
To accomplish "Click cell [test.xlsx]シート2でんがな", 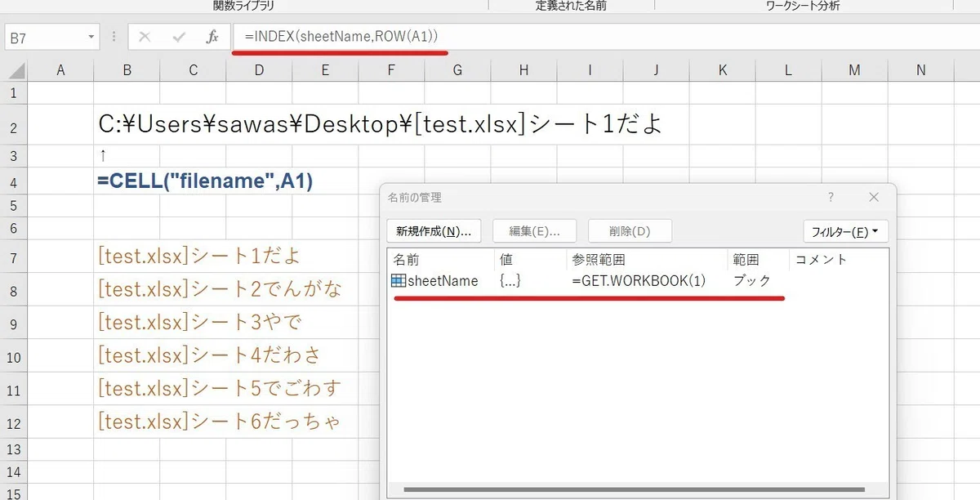I will tap(220, 289).
